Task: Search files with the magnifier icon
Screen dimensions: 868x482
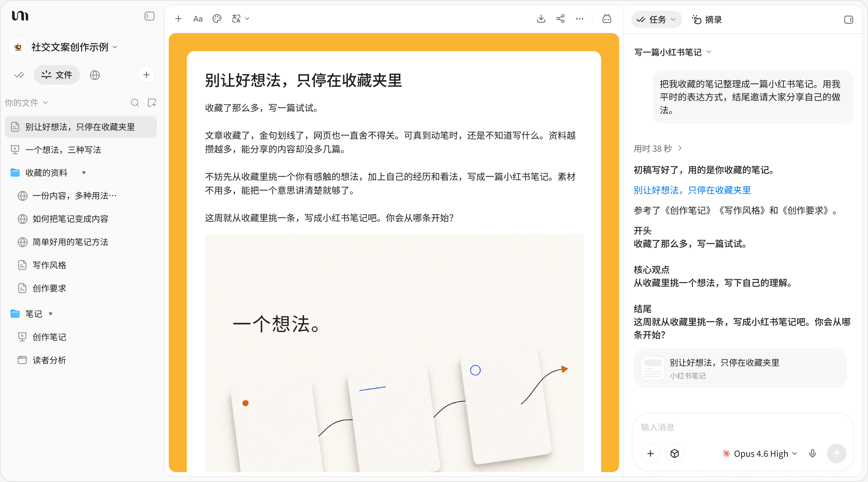Action: [135, 103]
